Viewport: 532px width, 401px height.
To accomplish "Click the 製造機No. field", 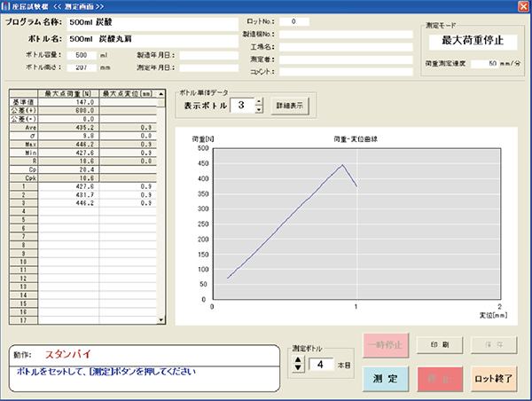I will [x=346, y=35].
